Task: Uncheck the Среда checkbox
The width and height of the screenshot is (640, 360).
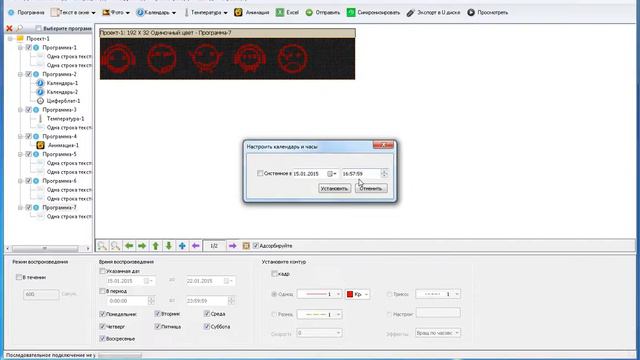Action: tap(207, 314)
